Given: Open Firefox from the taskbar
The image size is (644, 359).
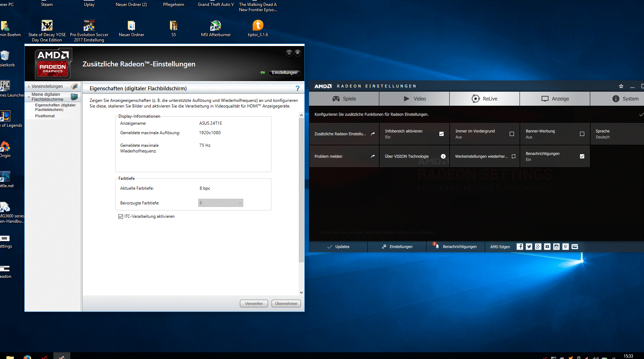Looking at the screenshot, I should pos(27,357).
